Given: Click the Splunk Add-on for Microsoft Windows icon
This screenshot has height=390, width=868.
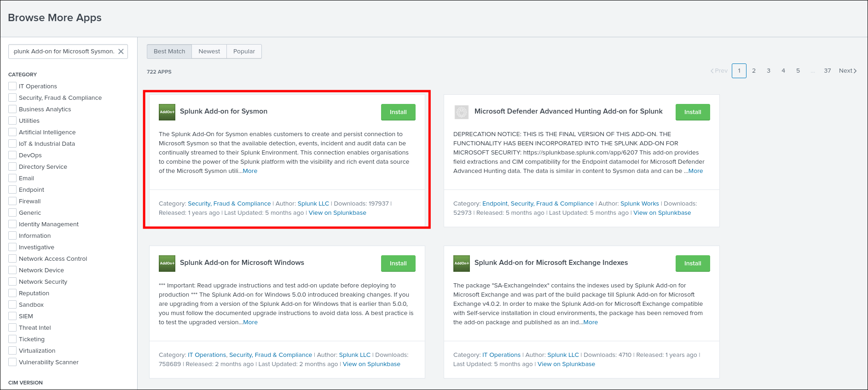Looking at the screenshot, I should click(167, 263).
